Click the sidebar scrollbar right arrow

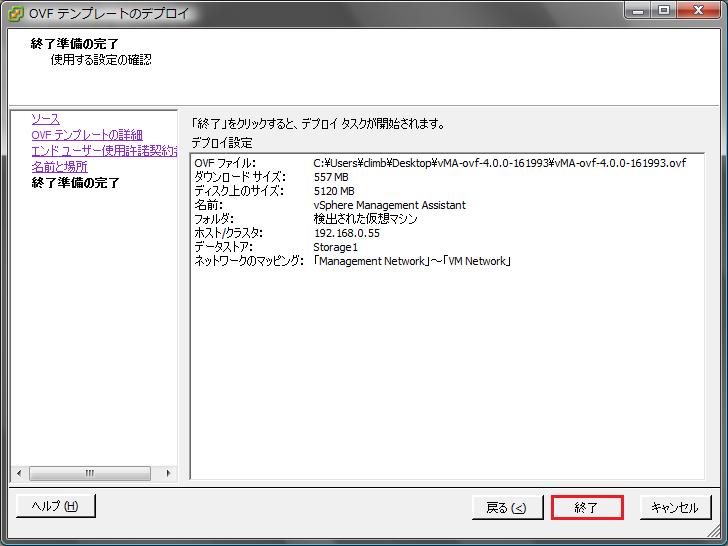[x=168, y=473]
